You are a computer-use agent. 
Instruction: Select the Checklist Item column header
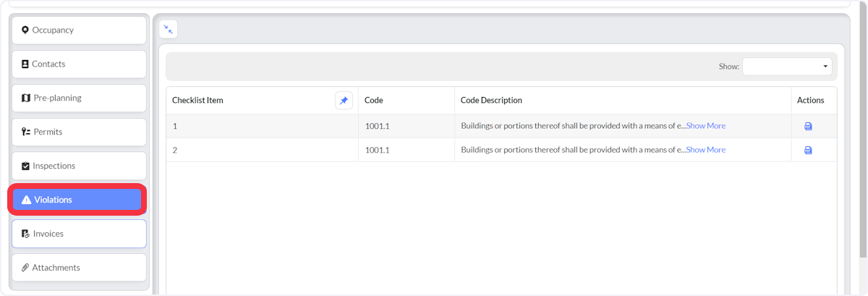(197, 101)
